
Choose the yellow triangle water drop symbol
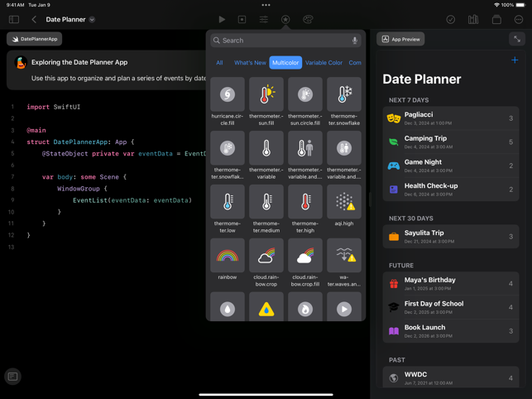pos(266,306)
